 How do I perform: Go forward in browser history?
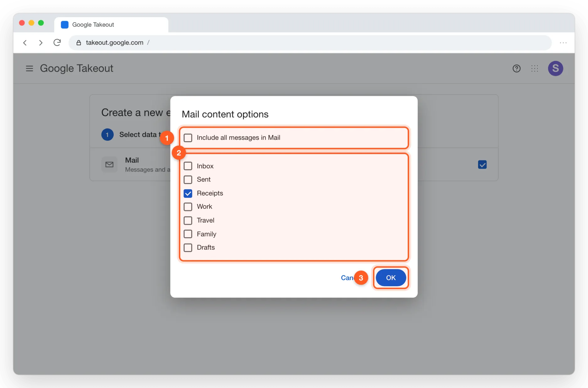(x=41, y=43)
